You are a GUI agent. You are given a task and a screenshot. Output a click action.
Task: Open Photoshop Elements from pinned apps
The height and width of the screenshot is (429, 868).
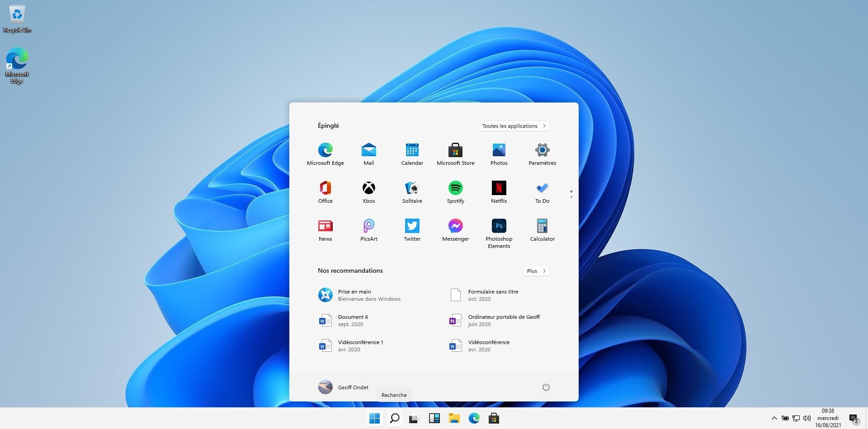pyautogui.click(x=499, y=233)
